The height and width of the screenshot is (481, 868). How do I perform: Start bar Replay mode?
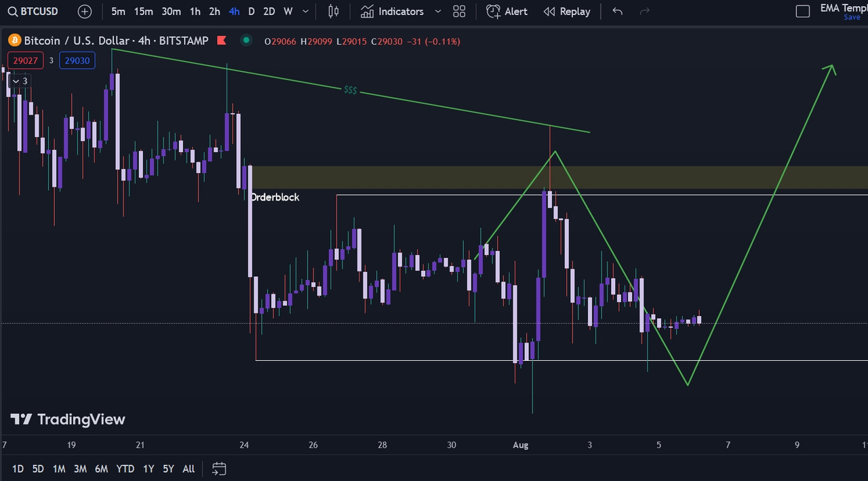pos(567,12)
